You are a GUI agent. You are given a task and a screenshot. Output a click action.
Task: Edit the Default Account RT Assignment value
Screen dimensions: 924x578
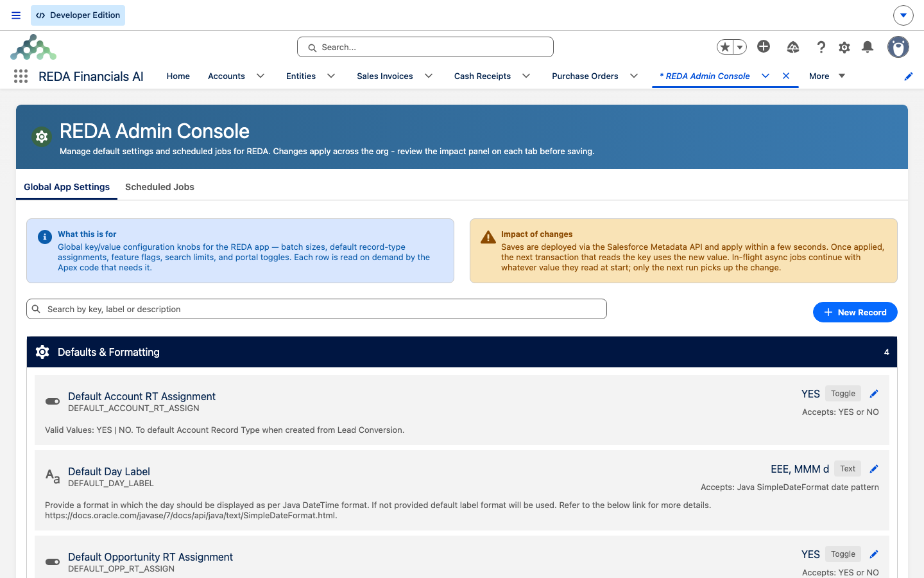tap(874, 394)
